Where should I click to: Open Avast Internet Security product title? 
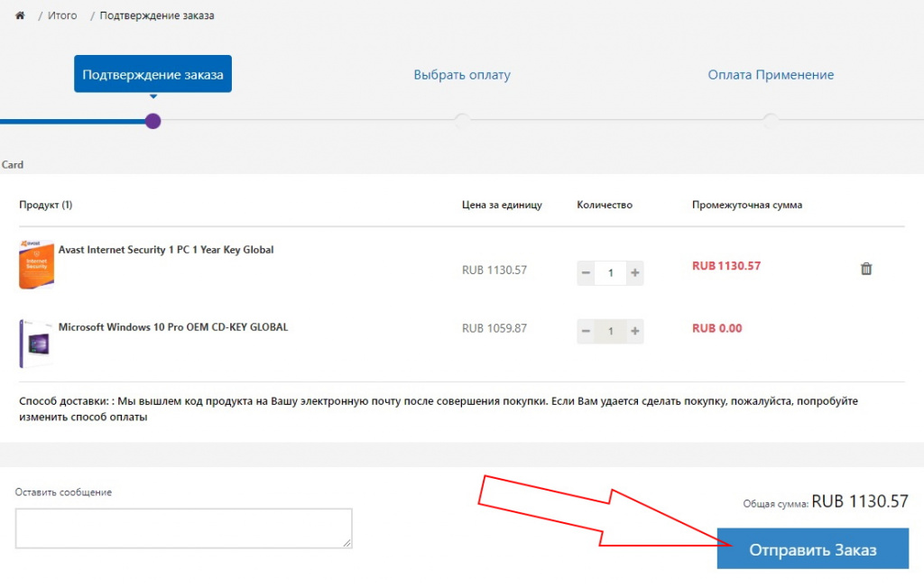[x=166, y=250]
